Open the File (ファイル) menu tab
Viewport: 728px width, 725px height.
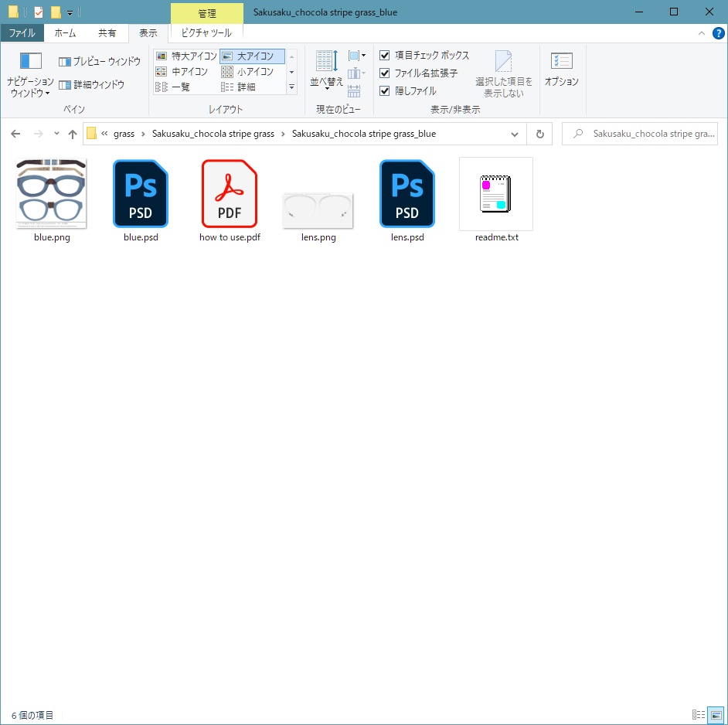point(22,33)
